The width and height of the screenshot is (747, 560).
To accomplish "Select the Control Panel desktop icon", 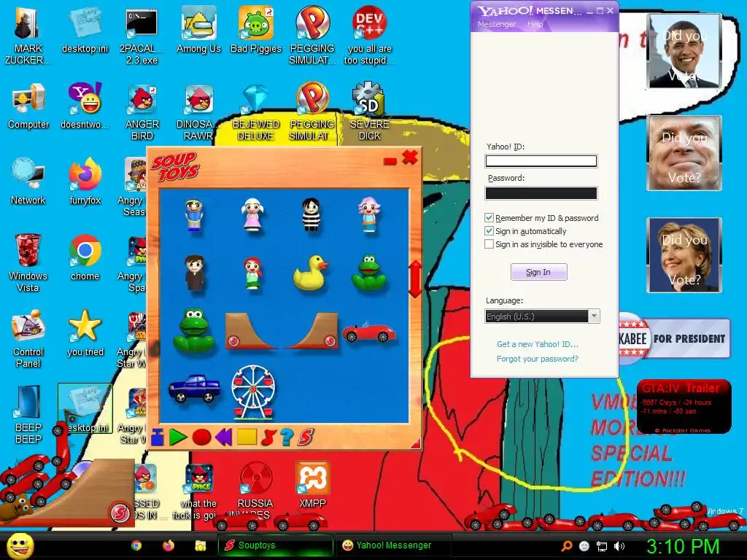I will (28, 339).
